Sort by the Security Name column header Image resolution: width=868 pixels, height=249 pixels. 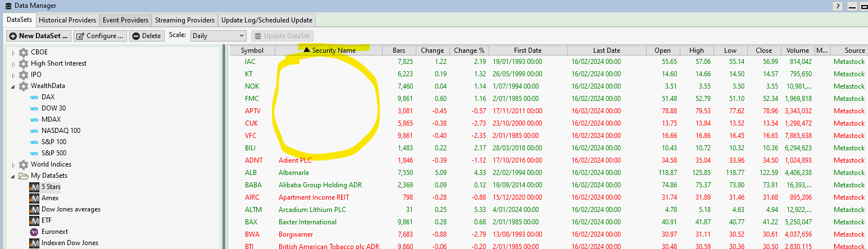click(x=328, y=50)
